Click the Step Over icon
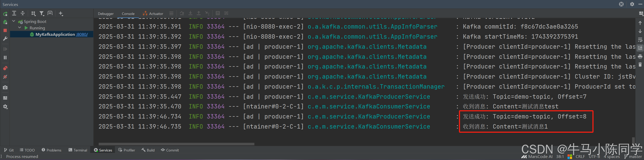 pos(182,13)
